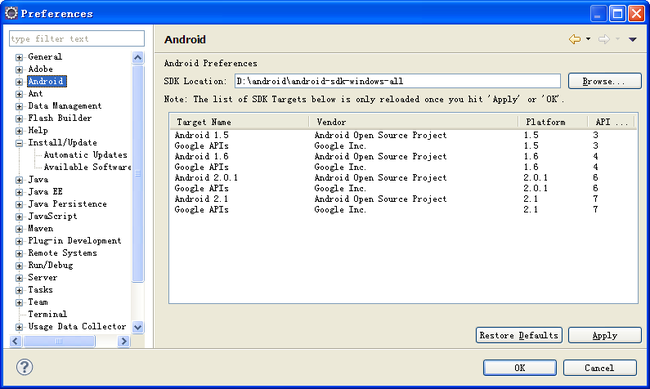Click the Help question mark icon
The height and width of the screenshot is (389, 650).
(x=24, y=367)
